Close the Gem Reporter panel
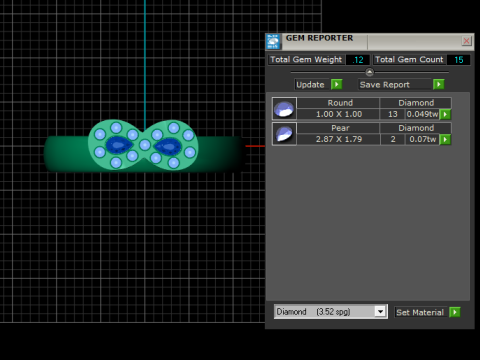Screen dimensions: 480x360 466,41
